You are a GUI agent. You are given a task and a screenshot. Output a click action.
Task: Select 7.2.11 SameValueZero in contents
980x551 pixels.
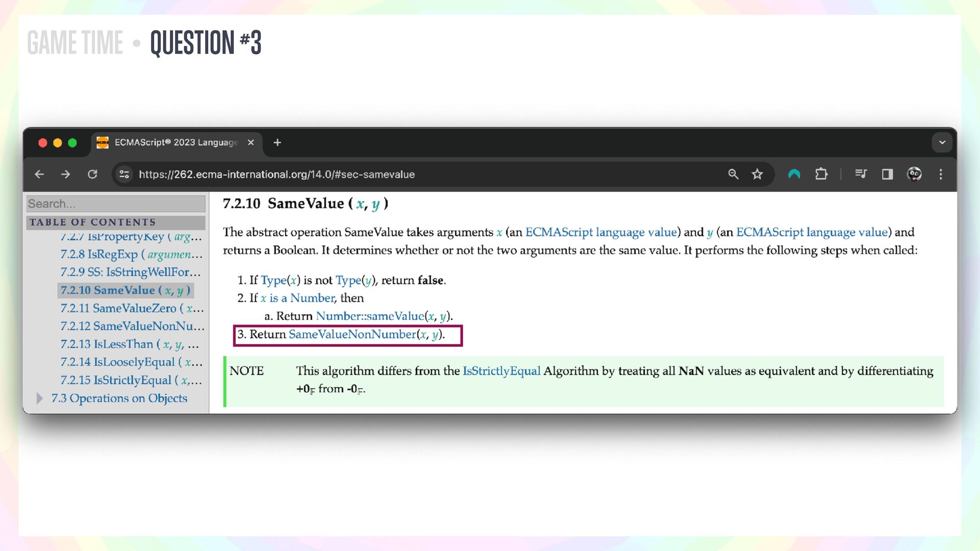[131, 309]
